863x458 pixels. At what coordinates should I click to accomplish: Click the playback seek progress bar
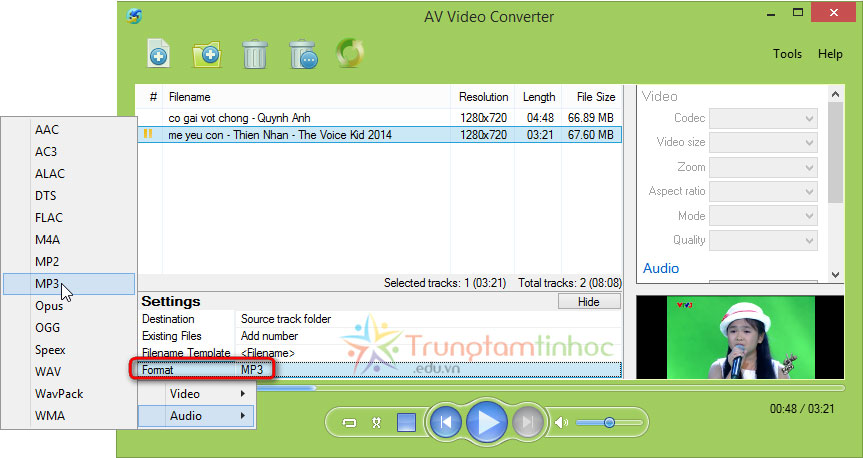pyautogui.click(x=550, y=388)
